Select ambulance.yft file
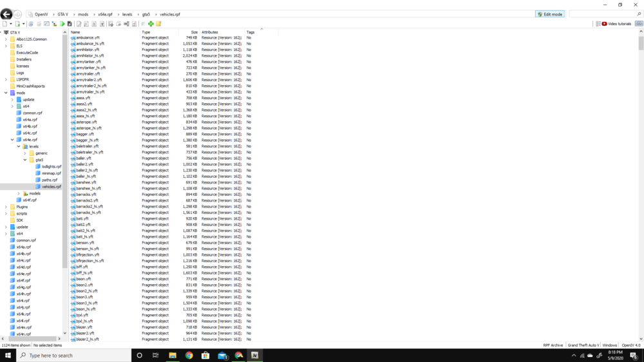 pos(85,38)
